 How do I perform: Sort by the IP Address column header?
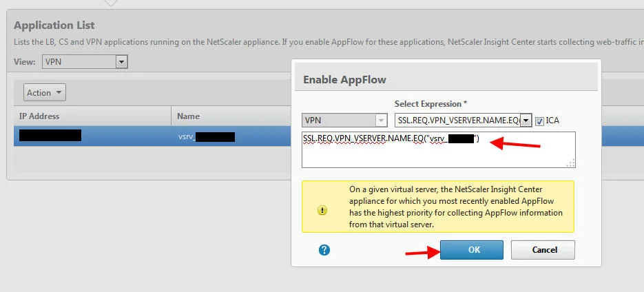click(x=92, y=116)
